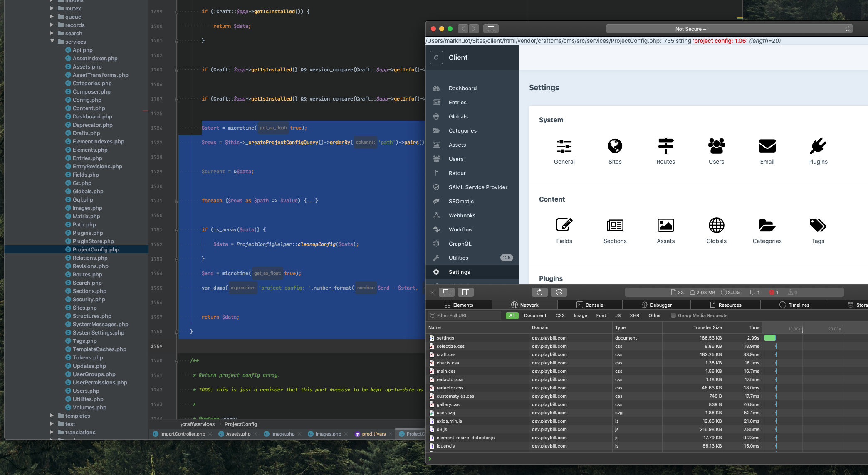Screen dimensions: 868x475
Task: Click the green timeline bar for settings request
Action: 770,338
